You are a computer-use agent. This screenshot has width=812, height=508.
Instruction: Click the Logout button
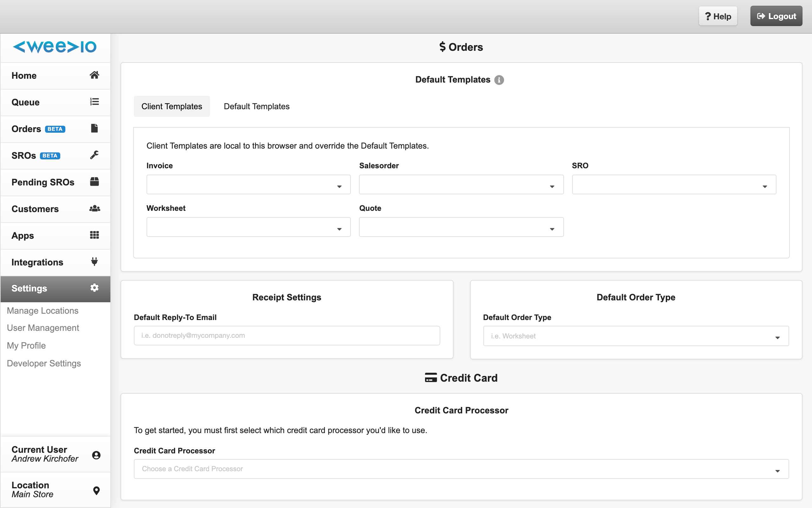[776, 16]
